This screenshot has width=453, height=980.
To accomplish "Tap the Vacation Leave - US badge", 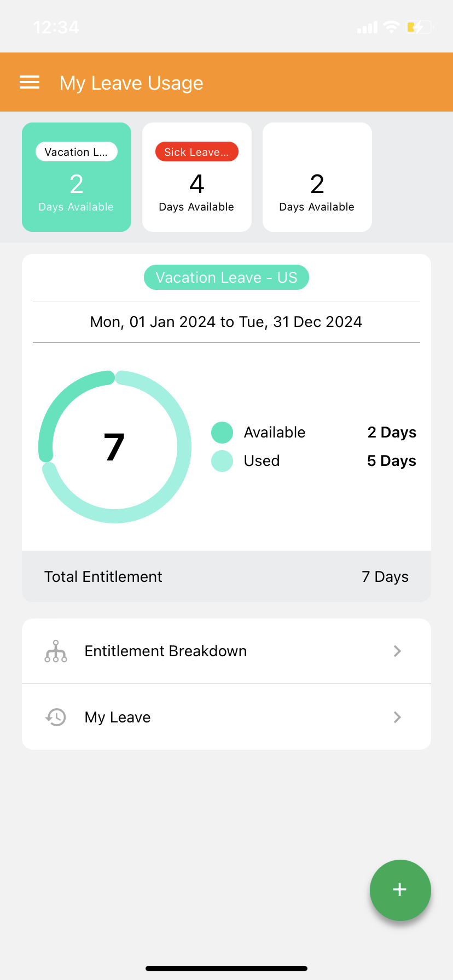I will tap(226, 278).
